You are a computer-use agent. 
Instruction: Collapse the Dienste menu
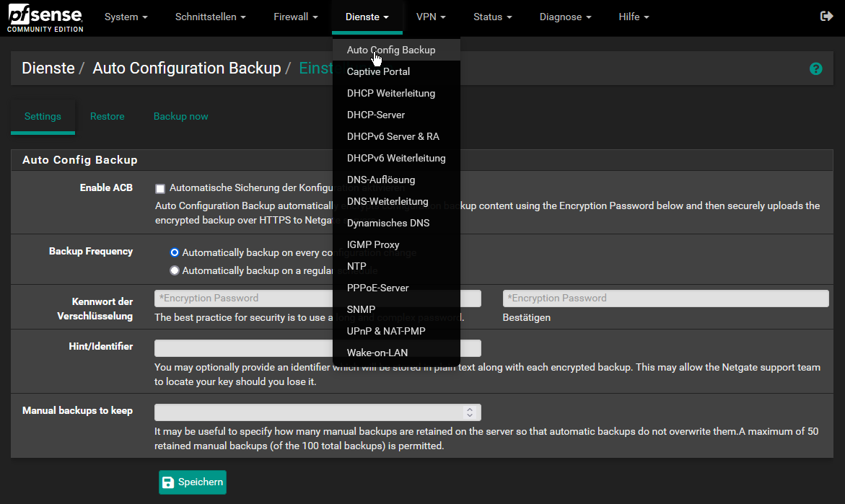coord(367,17)
